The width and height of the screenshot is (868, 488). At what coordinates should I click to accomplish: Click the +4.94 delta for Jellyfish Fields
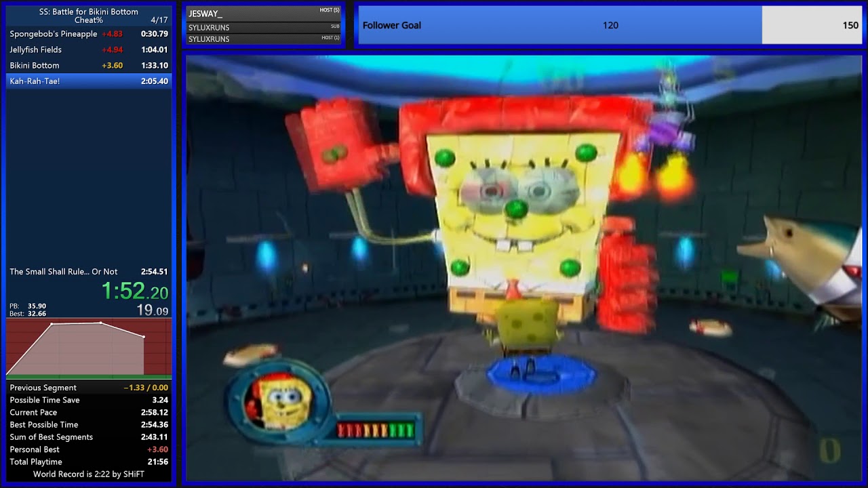pos(112,49)
